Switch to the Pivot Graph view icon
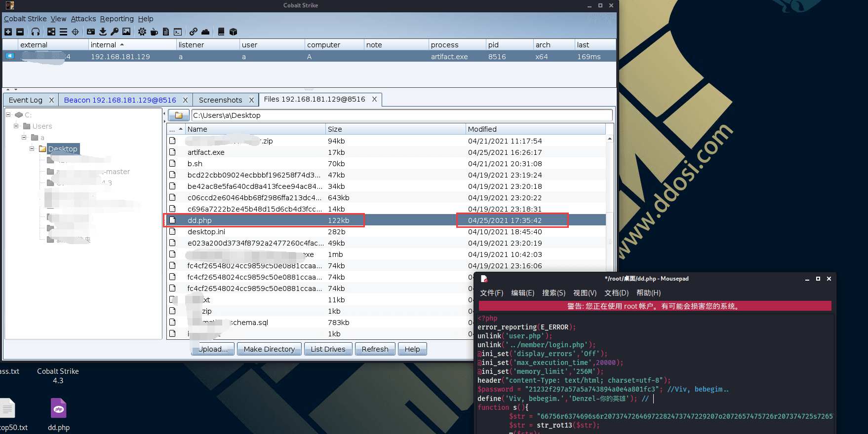 pyautogui.click(x=51, y=32)
